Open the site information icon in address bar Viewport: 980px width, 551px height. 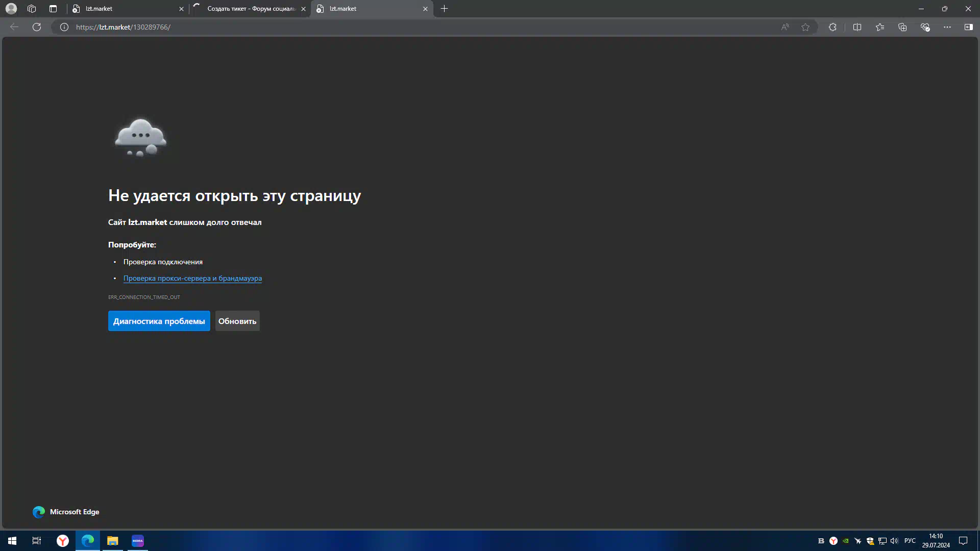click(x=64, y=27)
